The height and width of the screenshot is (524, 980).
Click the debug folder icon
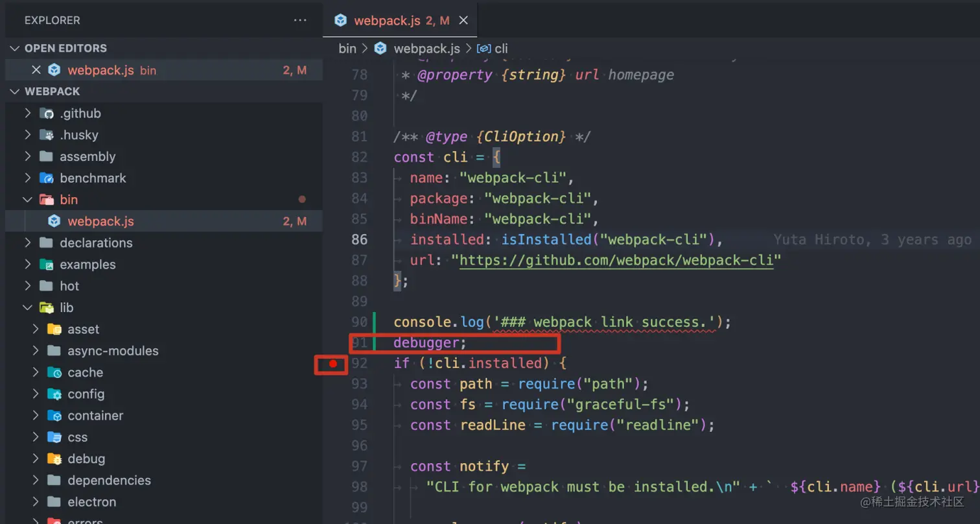[54, 458]
